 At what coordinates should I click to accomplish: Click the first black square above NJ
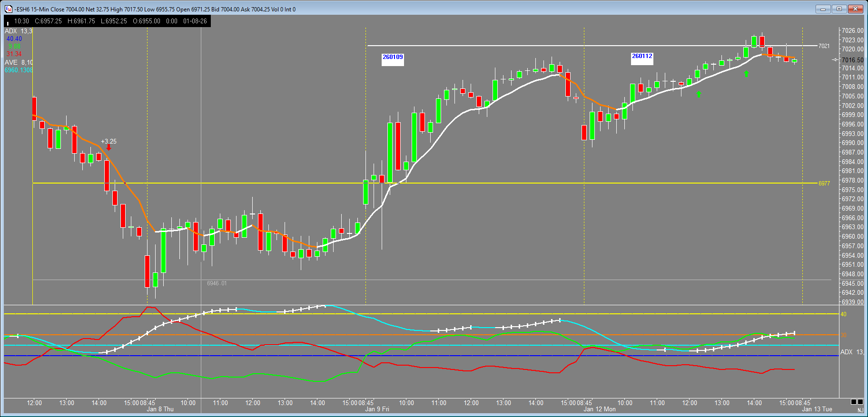pyautogui.click(x=854, y=402)
